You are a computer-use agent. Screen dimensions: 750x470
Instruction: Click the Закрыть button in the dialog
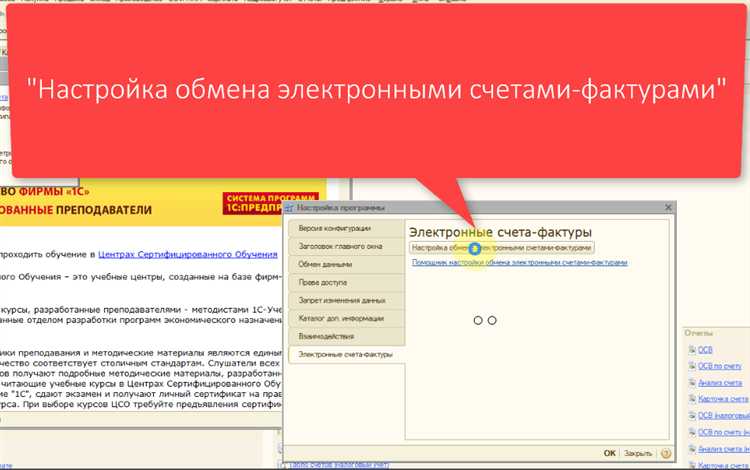coord(638,453)
